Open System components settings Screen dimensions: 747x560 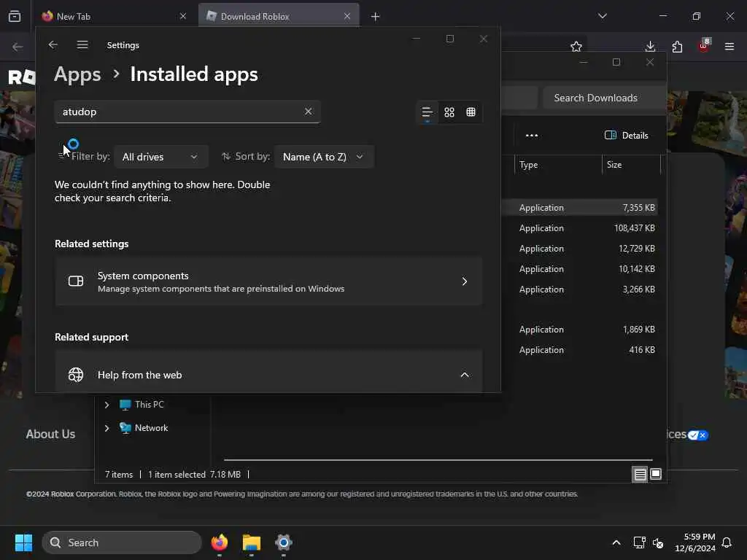[x=268, y=281]
